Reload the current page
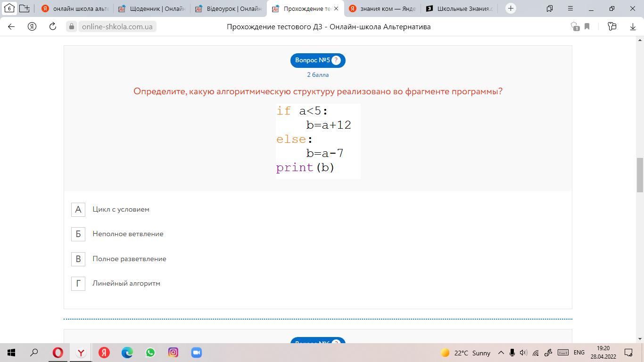The image size is (644, 362). [53, 27]
